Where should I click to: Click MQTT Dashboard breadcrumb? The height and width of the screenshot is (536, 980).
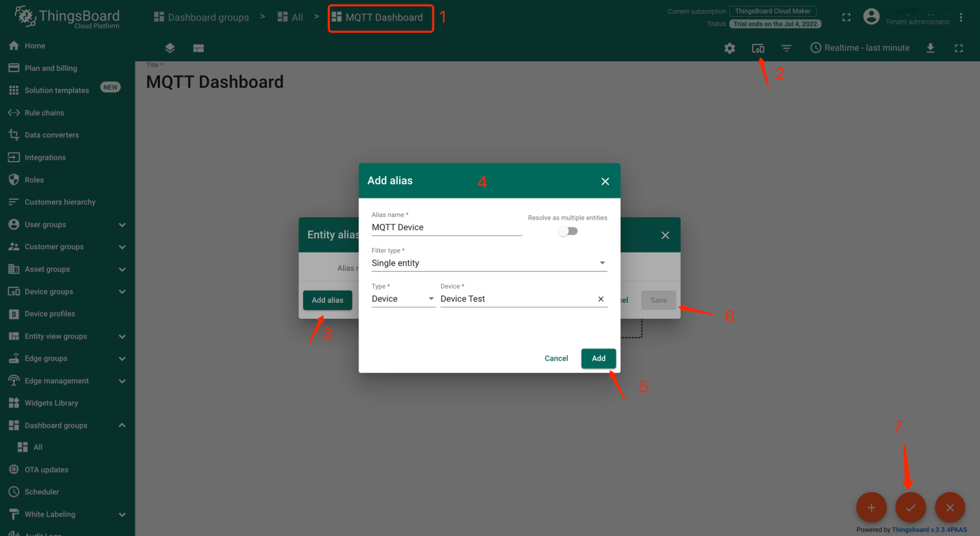(378, 17)
